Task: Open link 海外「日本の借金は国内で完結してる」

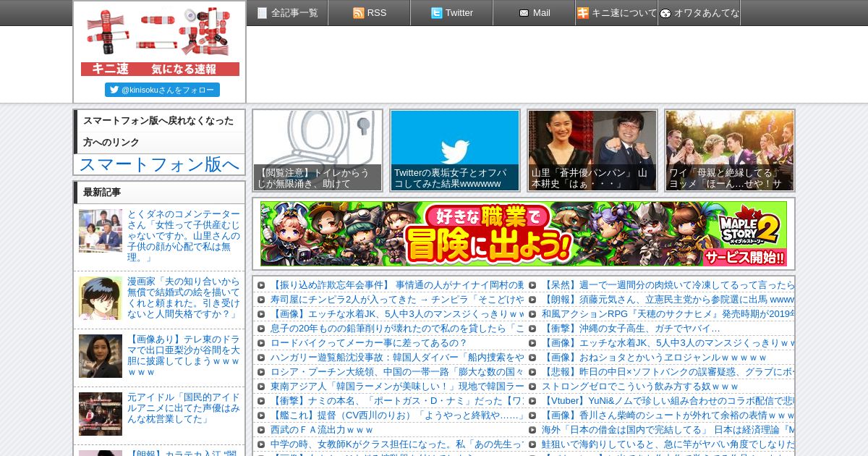Action: click(x=668, y=430)
